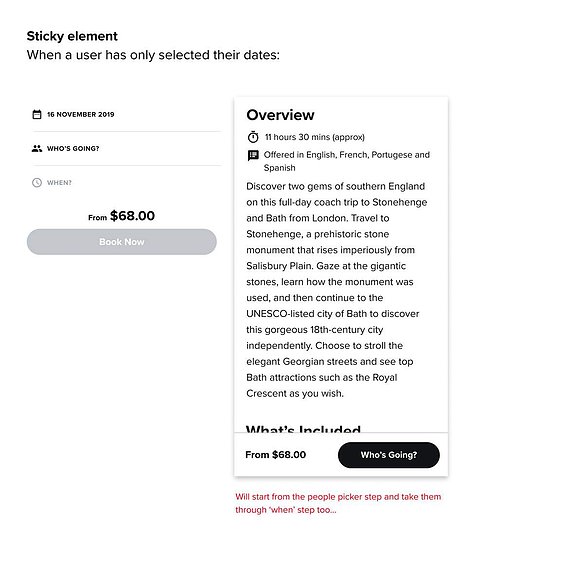The height and width of the screenshot is (569, 569).
Task: Expand the WHEN? time selector row
Action: point(126,183)
